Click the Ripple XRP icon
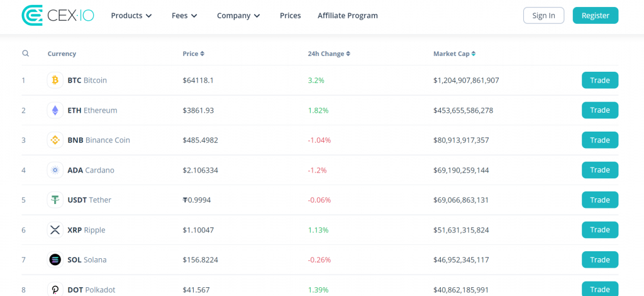Image resolution: width=644 pixels, height=296 pixels. tap(55, 230)
